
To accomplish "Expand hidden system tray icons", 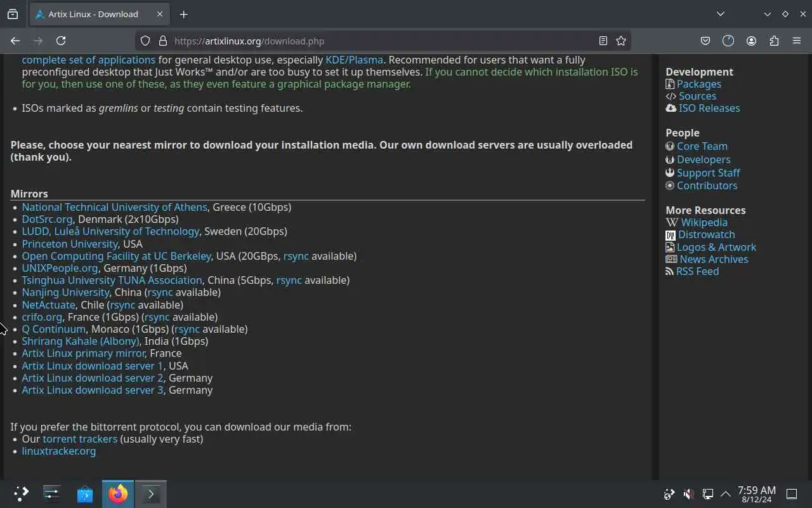I will point(726,494).
